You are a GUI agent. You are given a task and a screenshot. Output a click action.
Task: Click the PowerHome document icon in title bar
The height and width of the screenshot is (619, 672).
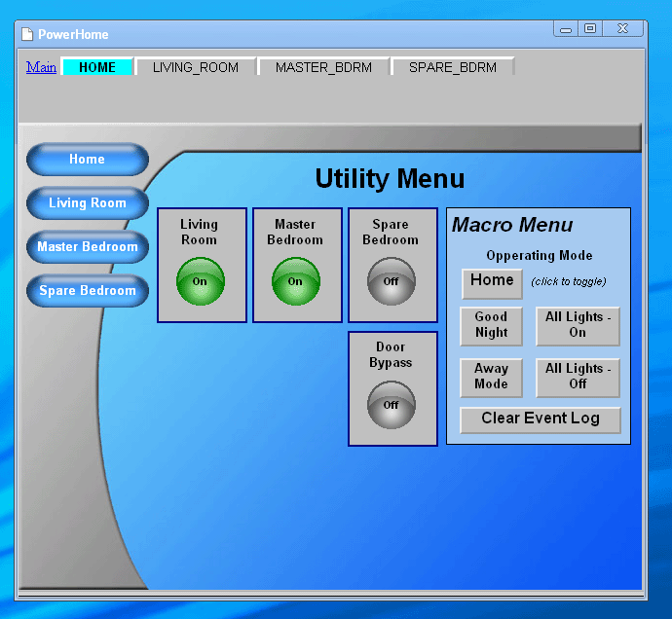click(x=27, y=34)
